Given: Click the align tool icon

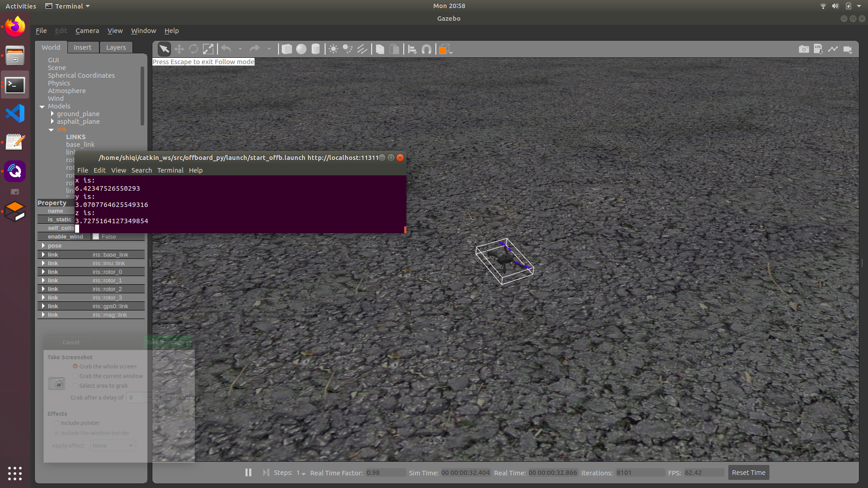Looking at the screenshot, I should point(412,49).
